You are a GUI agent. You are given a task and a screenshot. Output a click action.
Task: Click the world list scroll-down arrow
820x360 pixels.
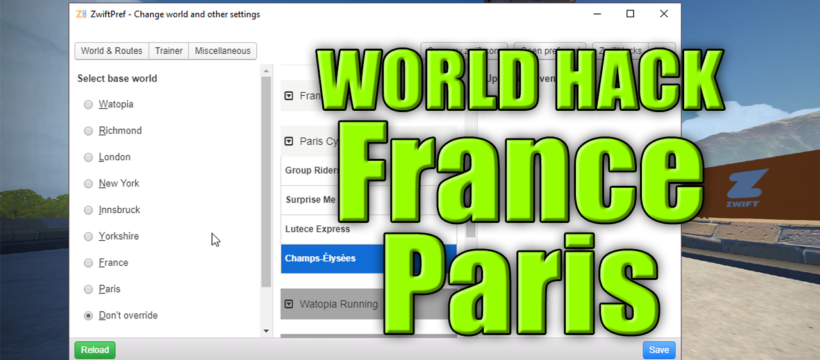coord(266,331)
